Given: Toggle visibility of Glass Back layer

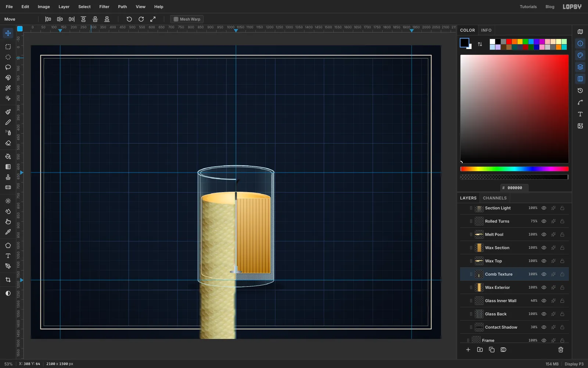Looking at the screenshot, I should [544, 314].
